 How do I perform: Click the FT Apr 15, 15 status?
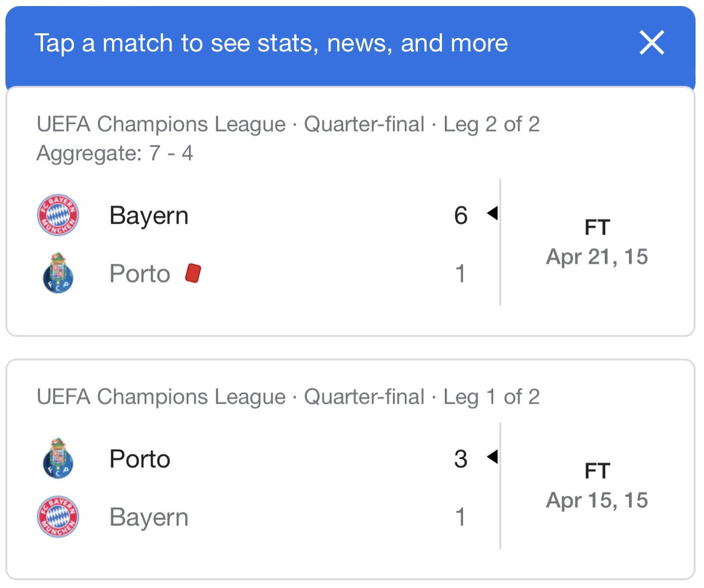click(x=597, y=487)
